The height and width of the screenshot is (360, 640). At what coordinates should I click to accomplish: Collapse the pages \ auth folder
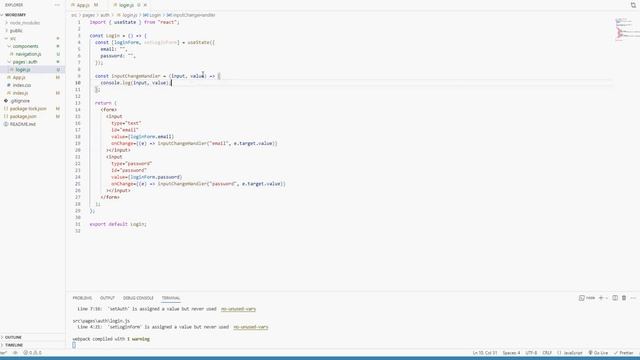[x=24, y=62]
